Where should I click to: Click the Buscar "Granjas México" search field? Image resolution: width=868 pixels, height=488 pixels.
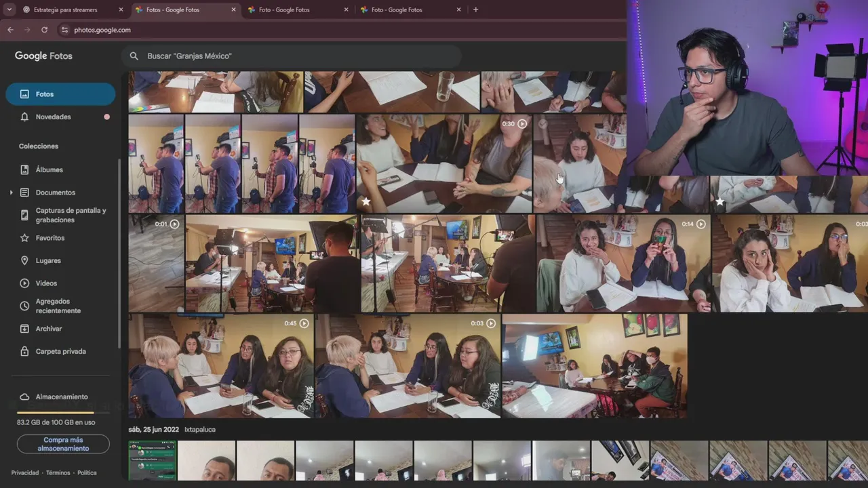pos(292,56)
